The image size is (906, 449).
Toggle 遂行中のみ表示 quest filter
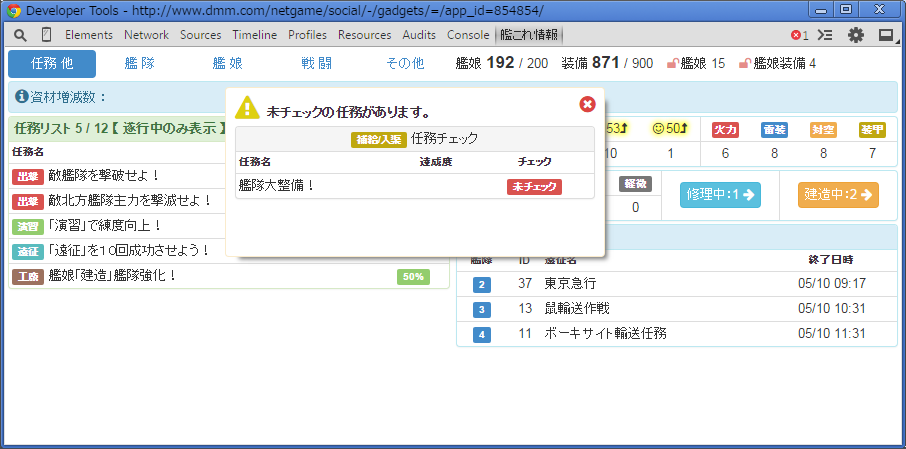coord(168,128)
